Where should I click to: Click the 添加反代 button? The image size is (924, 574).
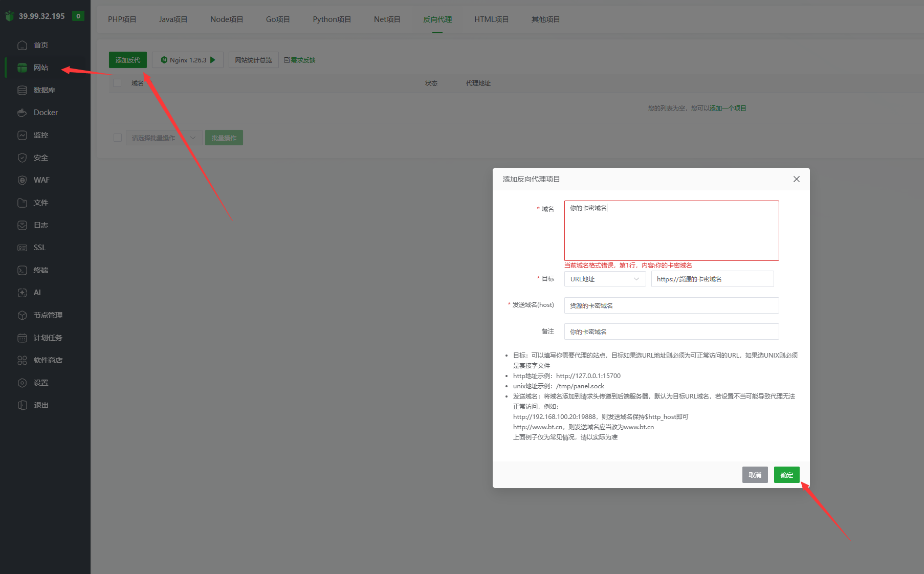tap(128, 60)
